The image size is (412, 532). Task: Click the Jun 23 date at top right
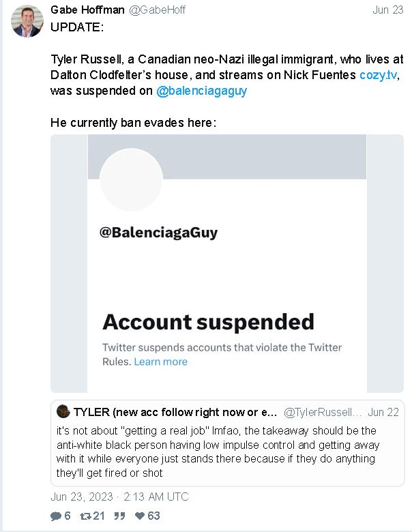388,10
